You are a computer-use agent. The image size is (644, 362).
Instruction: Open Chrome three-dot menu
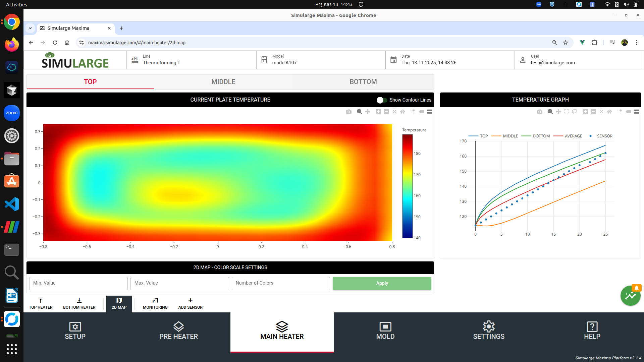(x=636, y=43)
